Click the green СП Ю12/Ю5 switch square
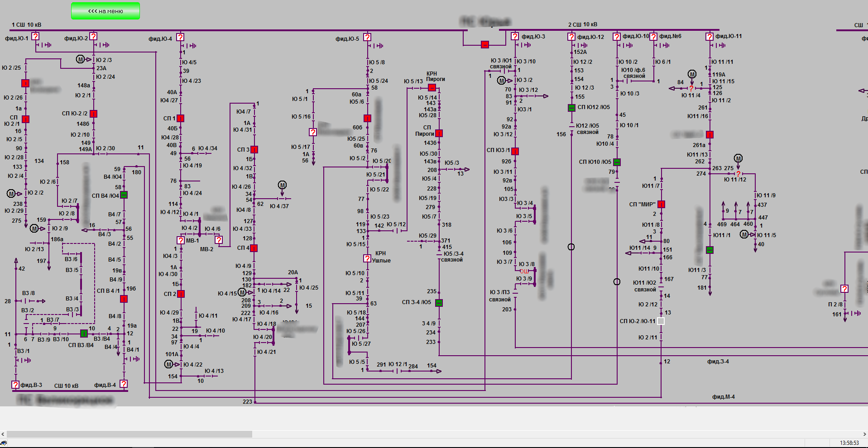Viewport: 868px width, 448px height. pos(571,108)
